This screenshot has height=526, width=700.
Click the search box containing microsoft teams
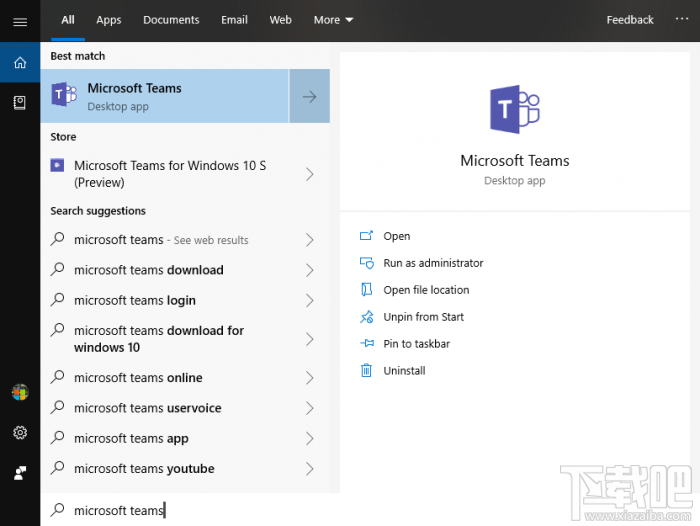pos(190,510)
